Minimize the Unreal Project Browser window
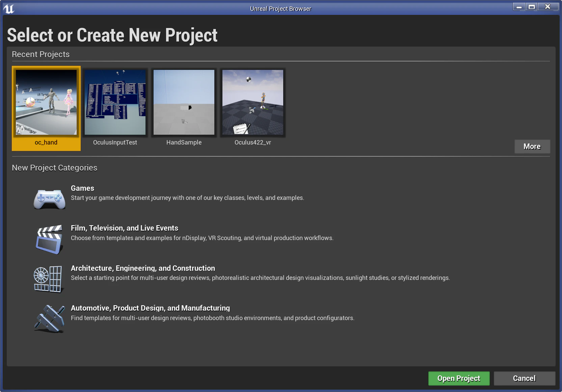 tap(519, 7)
